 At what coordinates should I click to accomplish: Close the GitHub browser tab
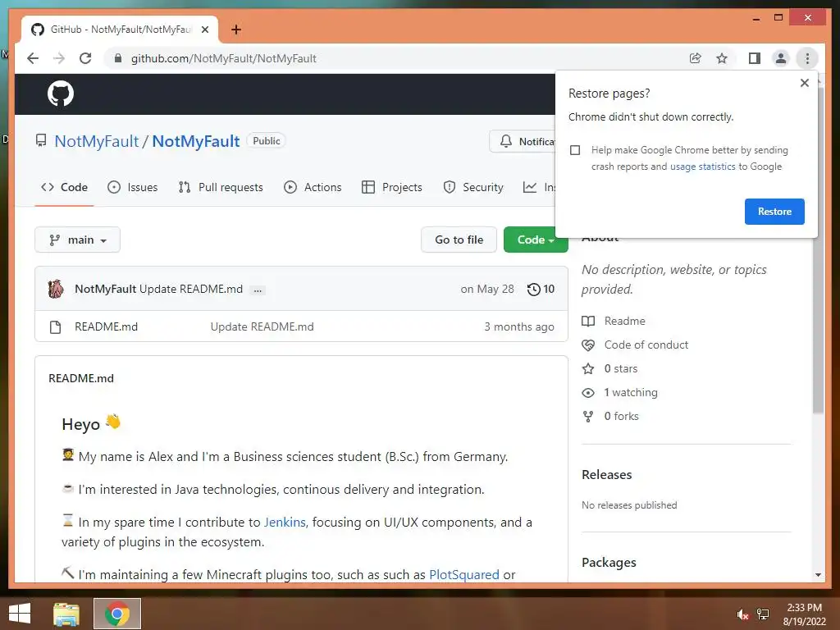204,30
